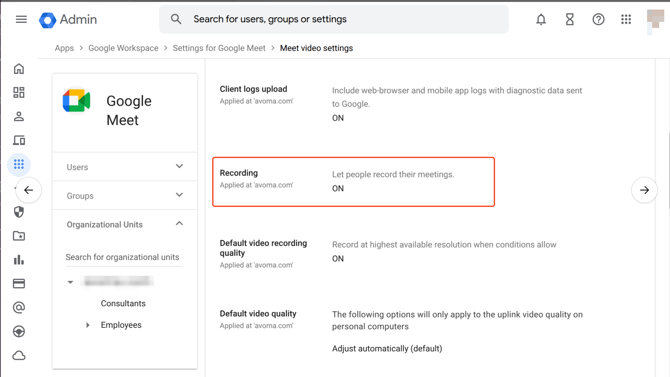Go to Home in sidebar
This screenshot has height=377, width=670.
click(x=19, y=69)
